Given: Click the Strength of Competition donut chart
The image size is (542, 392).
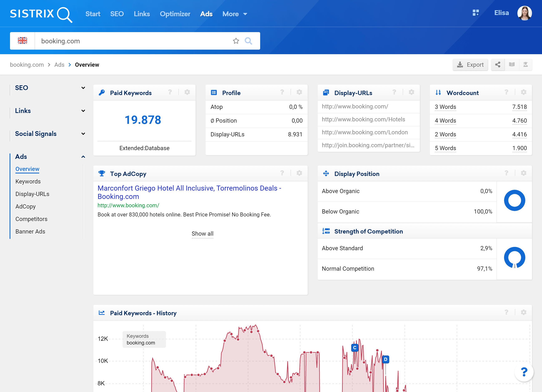Looking at the screenshot, I should pos(514,258).
